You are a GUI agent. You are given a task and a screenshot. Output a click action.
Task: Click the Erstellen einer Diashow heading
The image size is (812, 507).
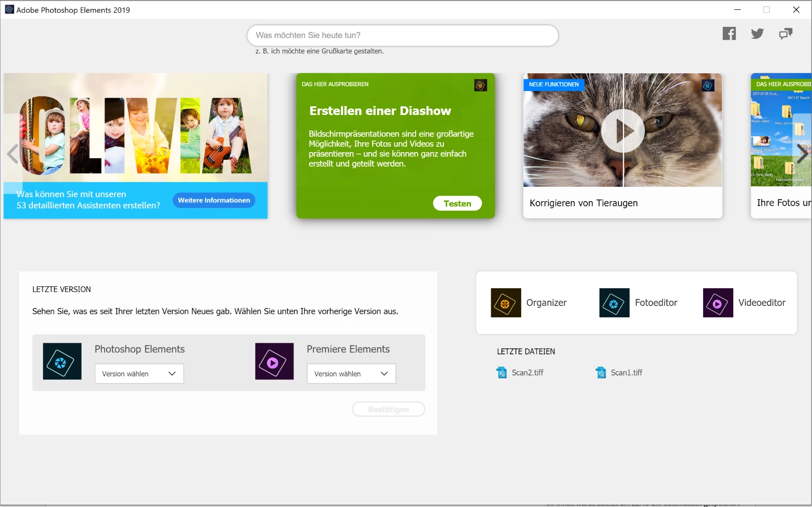(x=380, y=111)
